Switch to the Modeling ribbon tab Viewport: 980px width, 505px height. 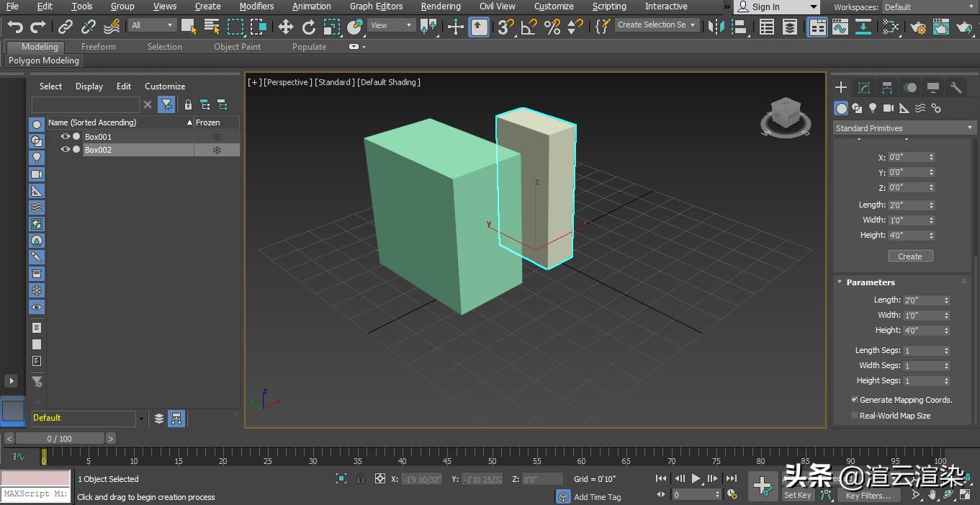pyautogui.click(x=35, y=46)
